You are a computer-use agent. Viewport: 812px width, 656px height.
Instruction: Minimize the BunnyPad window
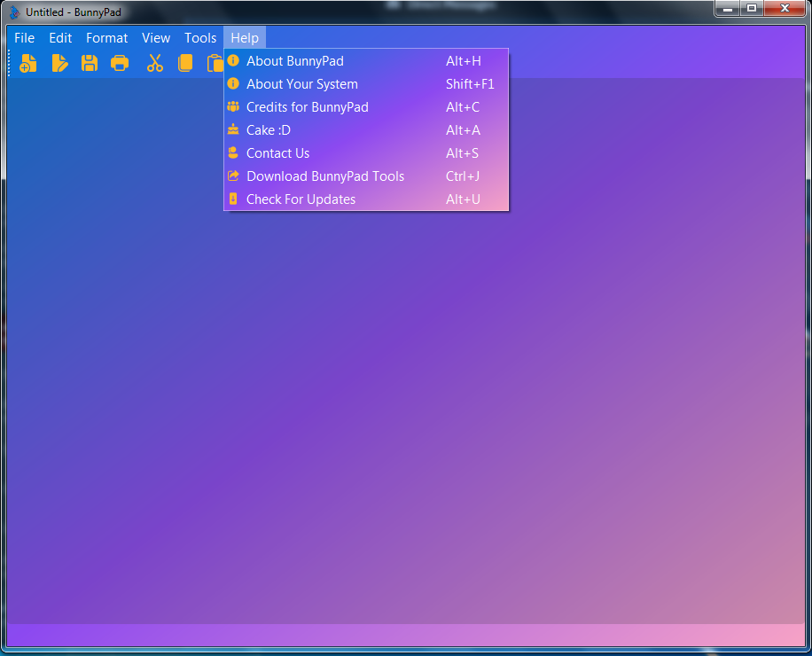click(728, 8)
